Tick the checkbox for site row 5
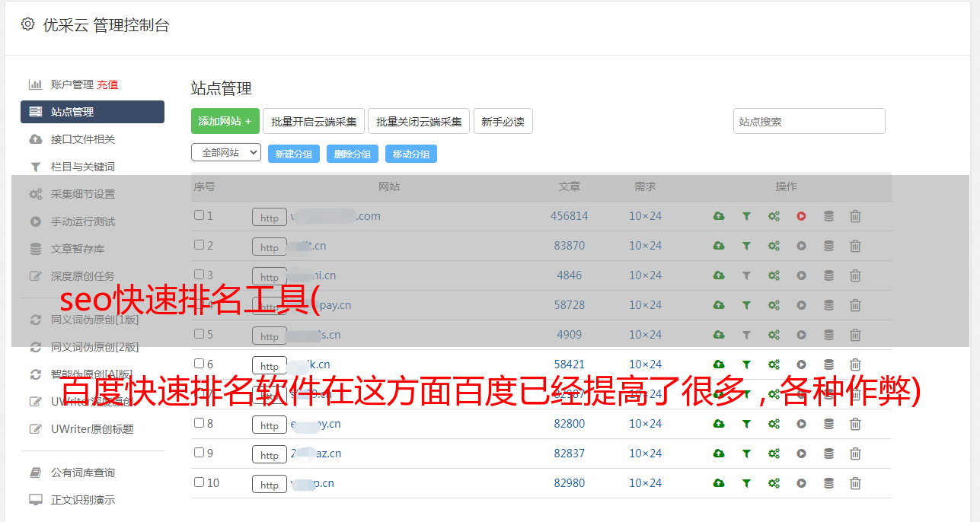 click(199, 334)
